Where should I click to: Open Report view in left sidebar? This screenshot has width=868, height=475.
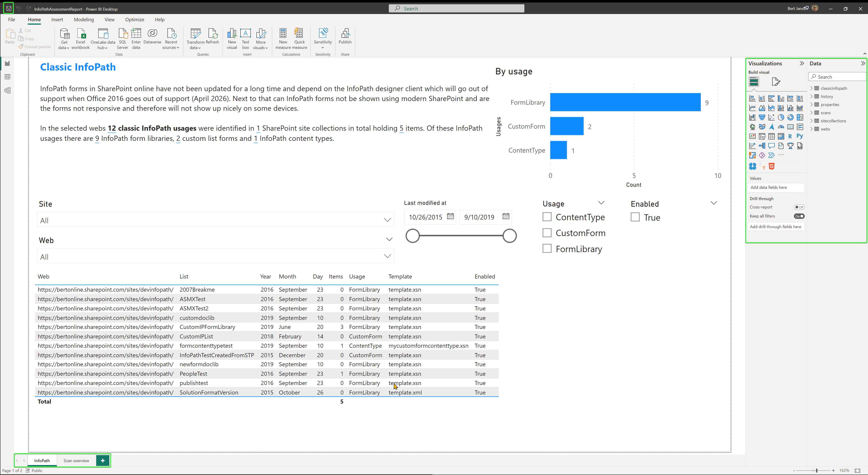click(7, 63)
